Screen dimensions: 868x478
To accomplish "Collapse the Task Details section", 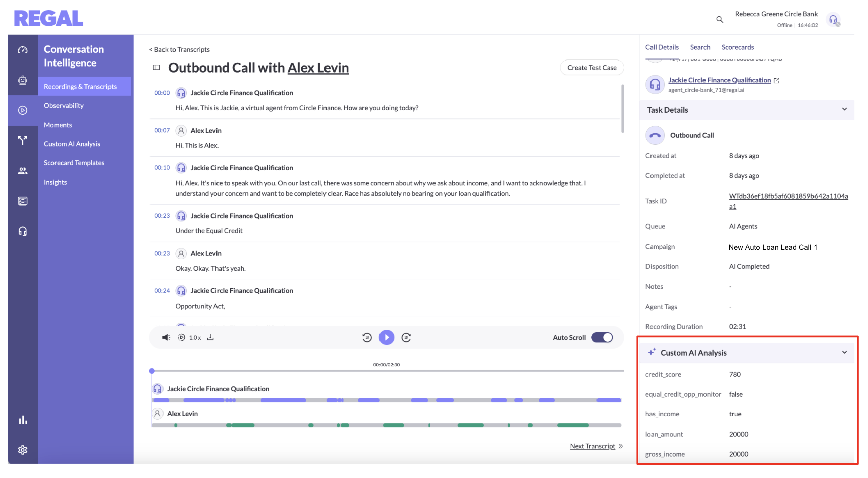I will 844,109.
